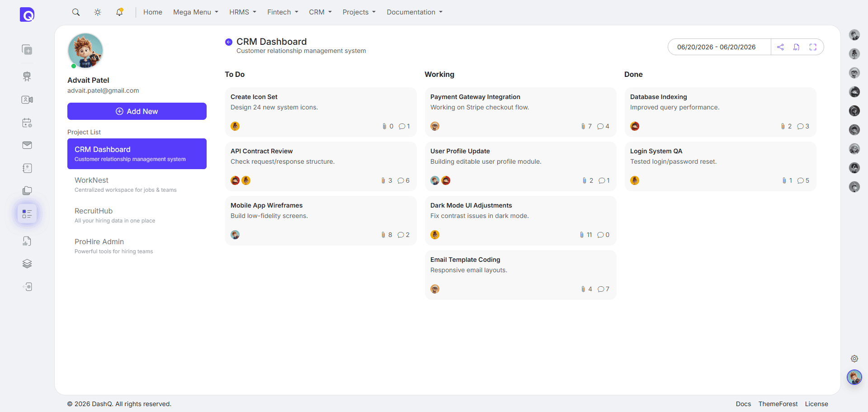Click attachment icon on Database Indexing card
This screenshot has height=412, width=868.
click(x=783, y=126)
